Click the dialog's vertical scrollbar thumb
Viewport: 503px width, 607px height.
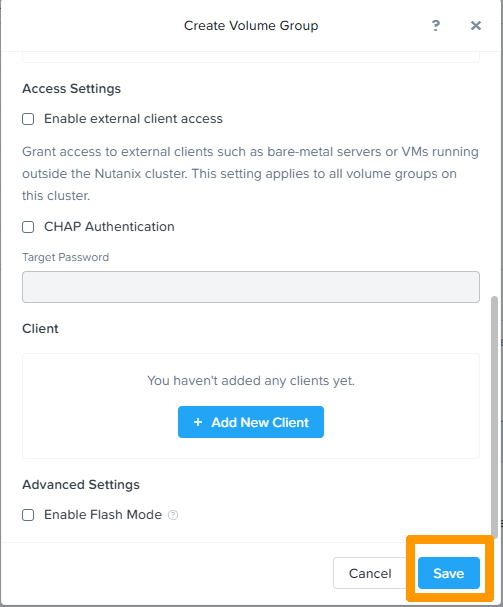494,415
